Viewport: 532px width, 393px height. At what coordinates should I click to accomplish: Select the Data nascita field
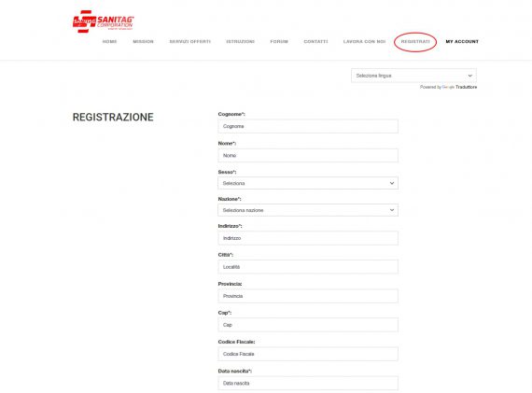click(x=308, y=383)
